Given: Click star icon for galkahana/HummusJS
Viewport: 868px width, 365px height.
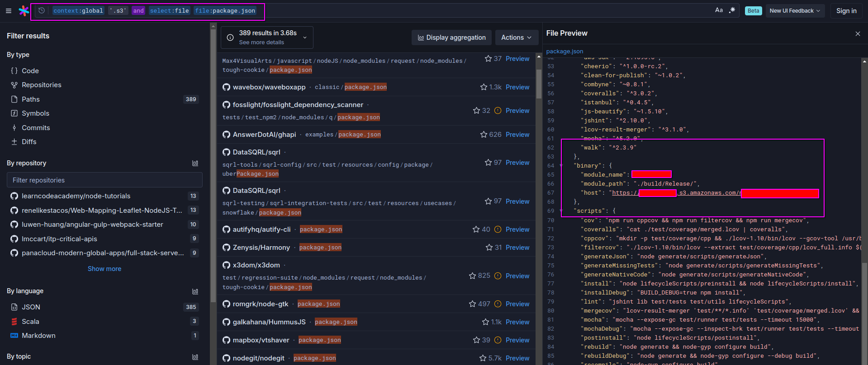Looking at the screenshot, I should [x=486, y=322].
